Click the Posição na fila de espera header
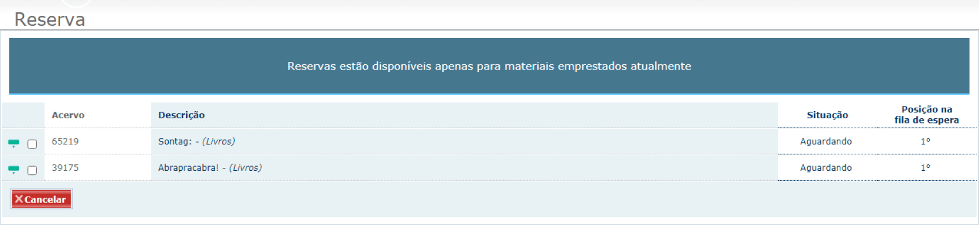Image resolution: width=980 pixels, height=241 pixels. click(926, 115)
